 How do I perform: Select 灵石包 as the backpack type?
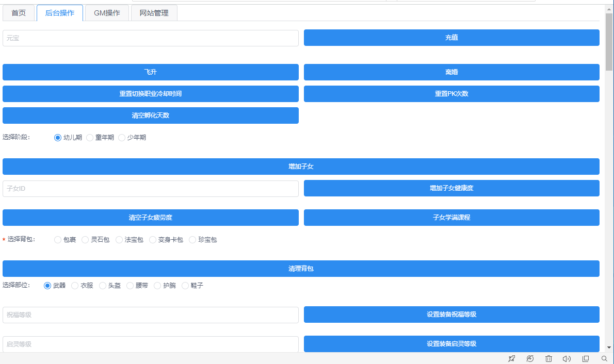pyautogui.click(x=86, y=240)
